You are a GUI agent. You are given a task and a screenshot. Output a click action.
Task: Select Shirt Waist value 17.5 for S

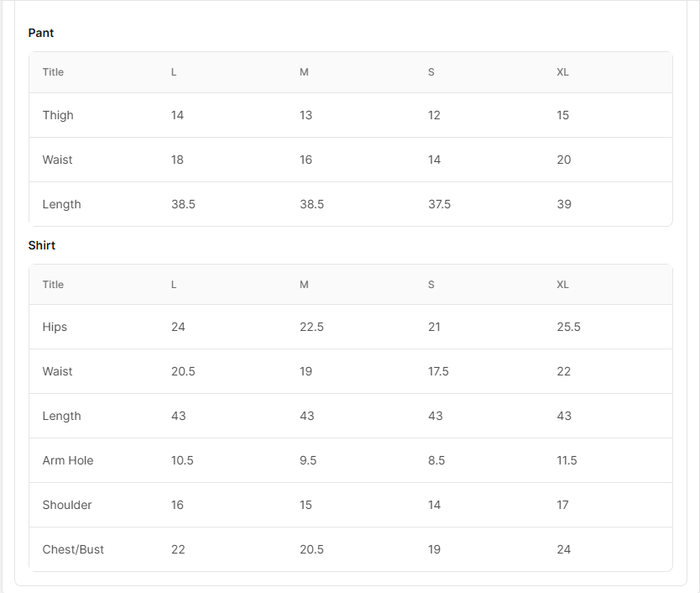[438, 371]
